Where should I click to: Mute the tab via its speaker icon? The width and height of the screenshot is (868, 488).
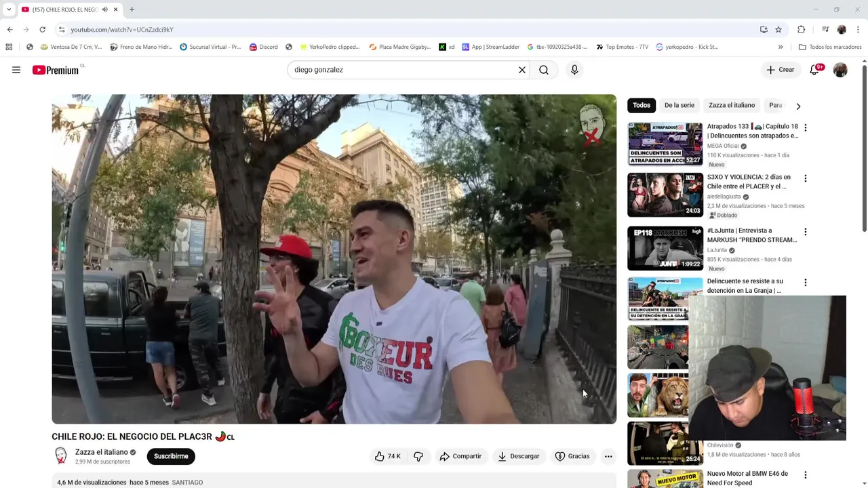coord(104,9)
